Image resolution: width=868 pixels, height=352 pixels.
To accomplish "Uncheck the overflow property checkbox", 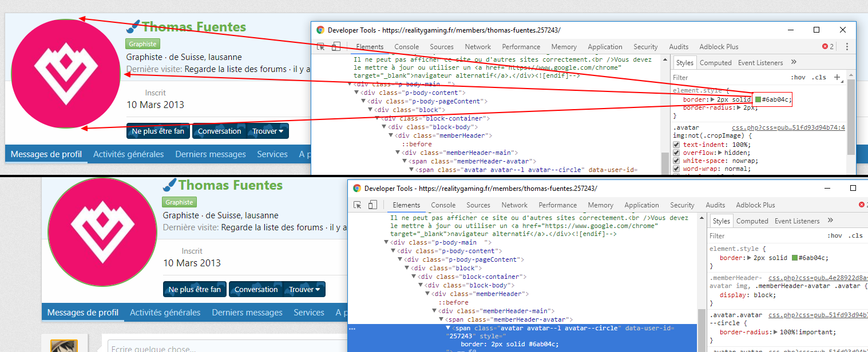I will [x=677, y=153].
